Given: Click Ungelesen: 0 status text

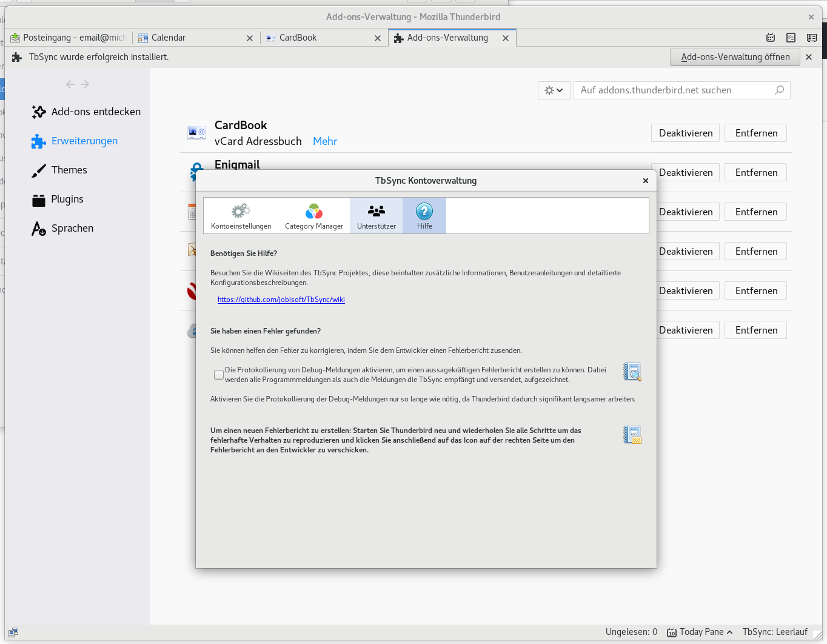Looking at the screenshot, I should pos(631,632).
